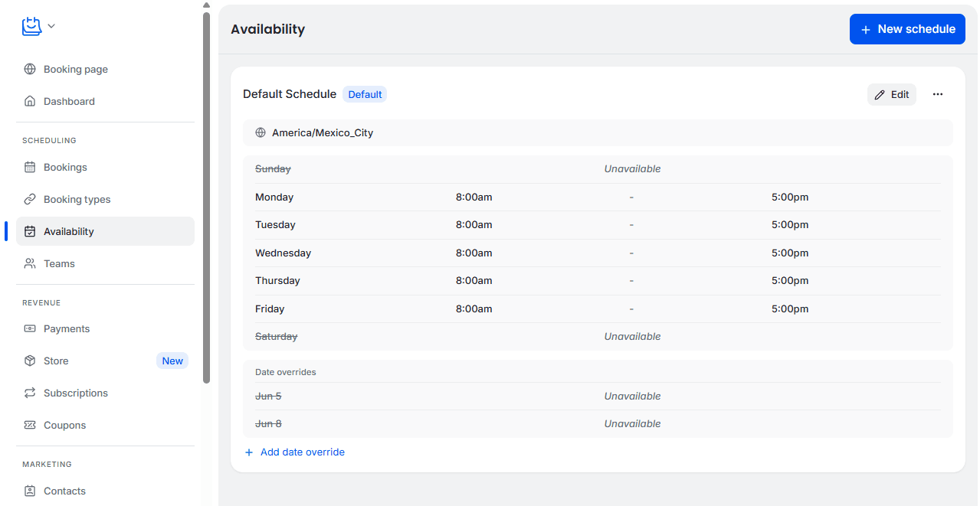
Task: Click Wednesday's 8:00am start time
Action: (474, 253)
